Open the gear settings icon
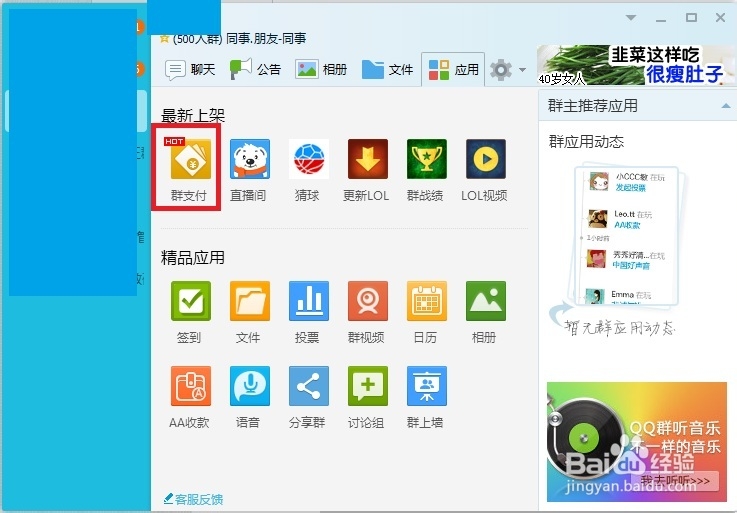 [x=501, y=70]
